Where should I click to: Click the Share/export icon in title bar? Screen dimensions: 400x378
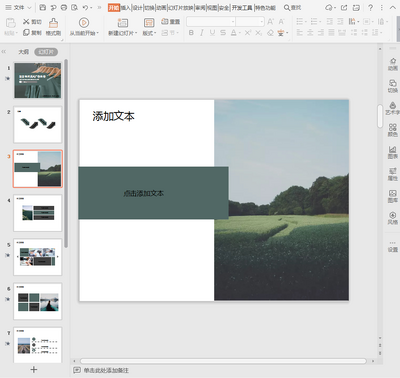tap(344, 7)
